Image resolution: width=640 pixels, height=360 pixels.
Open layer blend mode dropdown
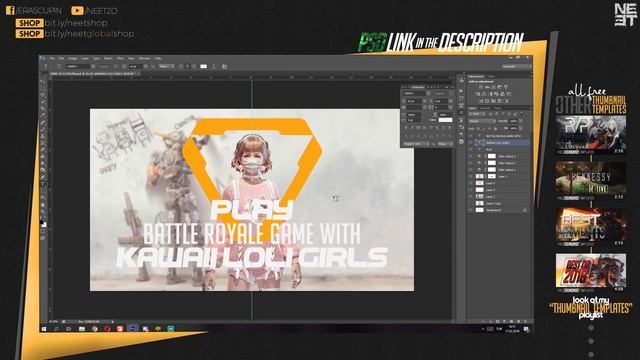pos(482,121)
